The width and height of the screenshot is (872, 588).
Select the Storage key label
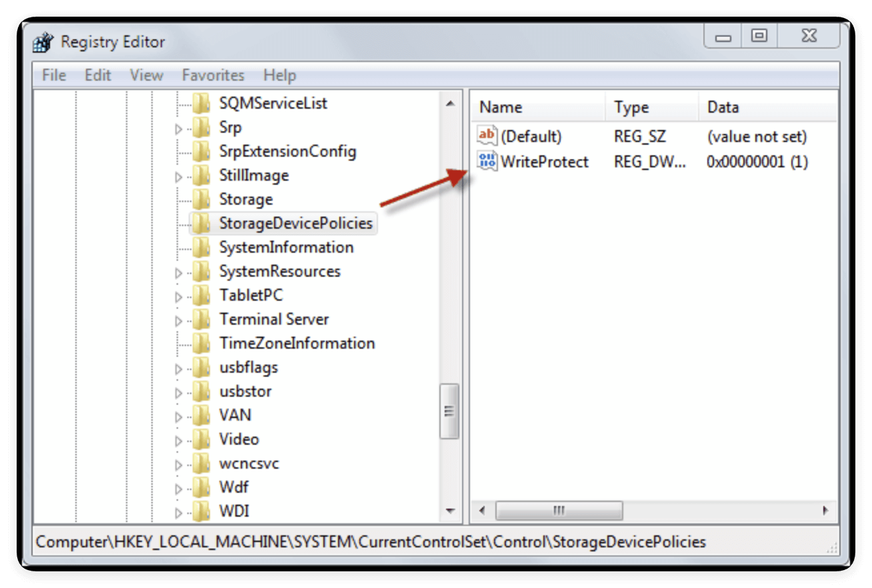pos(245,199)
